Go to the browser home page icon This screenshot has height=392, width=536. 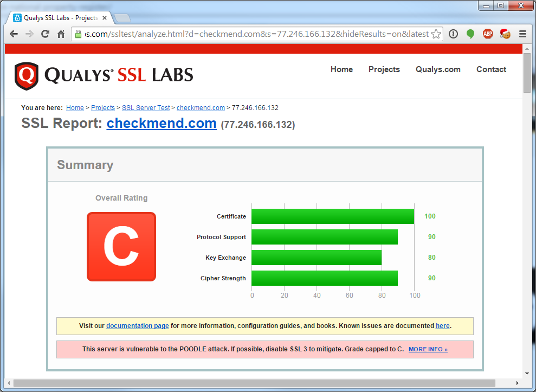tap(61, 34)
